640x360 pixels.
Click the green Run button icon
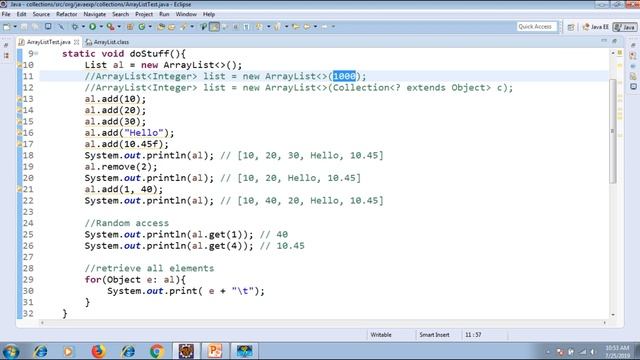[93, 27]
